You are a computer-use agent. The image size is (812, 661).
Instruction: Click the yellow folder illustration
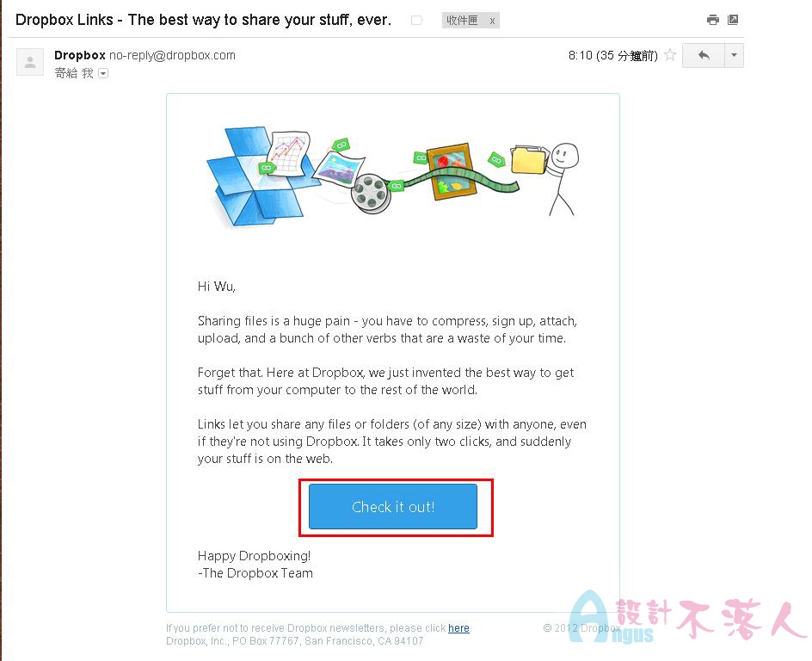tap(528, 158)
